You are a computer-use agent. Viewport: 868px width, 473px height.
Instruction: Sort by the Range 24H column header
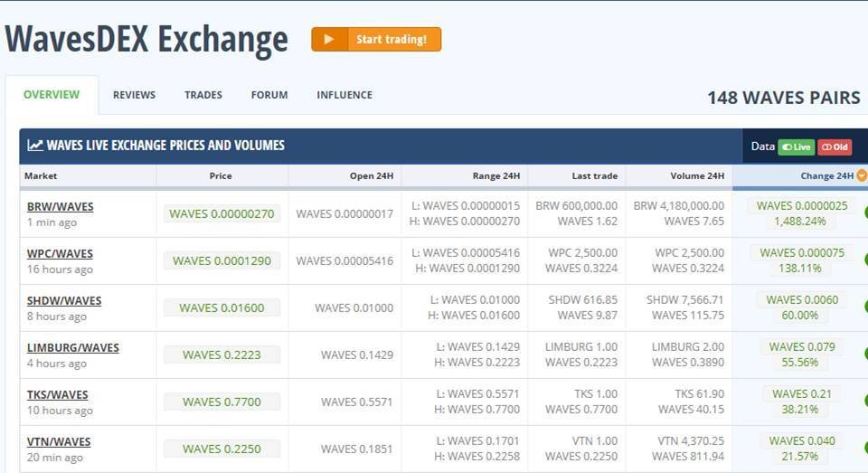[496, 175]
